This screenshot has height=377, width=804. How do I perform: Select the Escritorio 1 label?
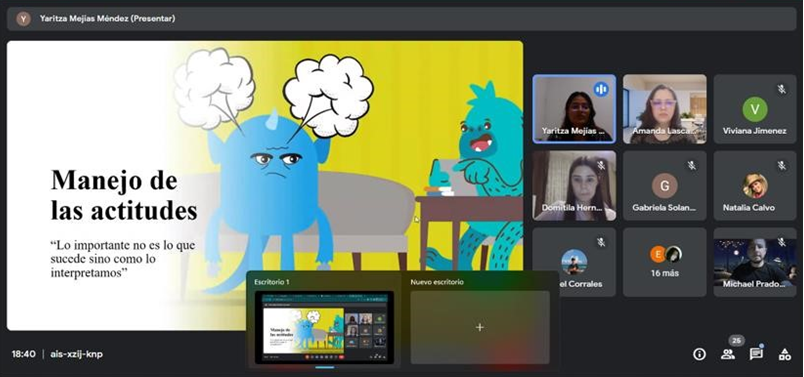272,282
